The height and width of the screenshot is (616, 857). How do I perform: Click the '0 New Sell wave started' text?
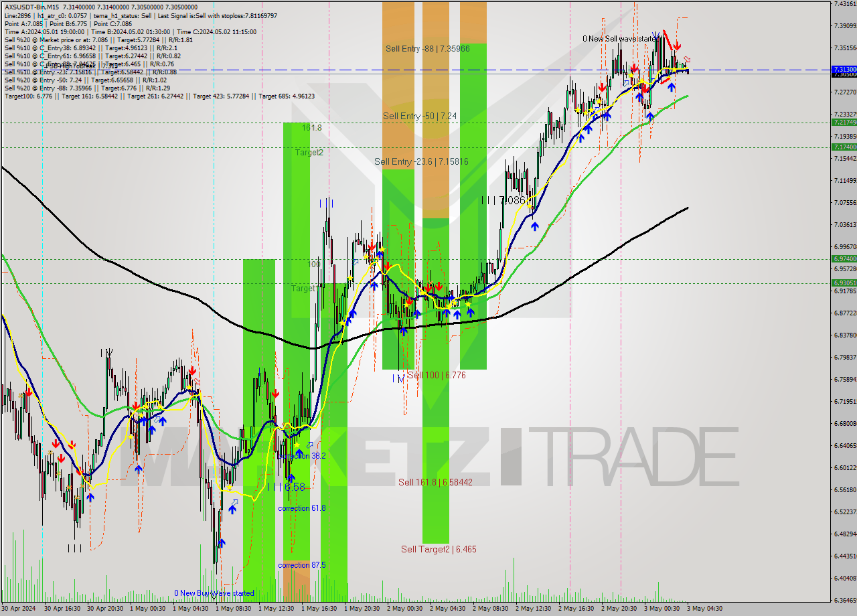[621, 39]
